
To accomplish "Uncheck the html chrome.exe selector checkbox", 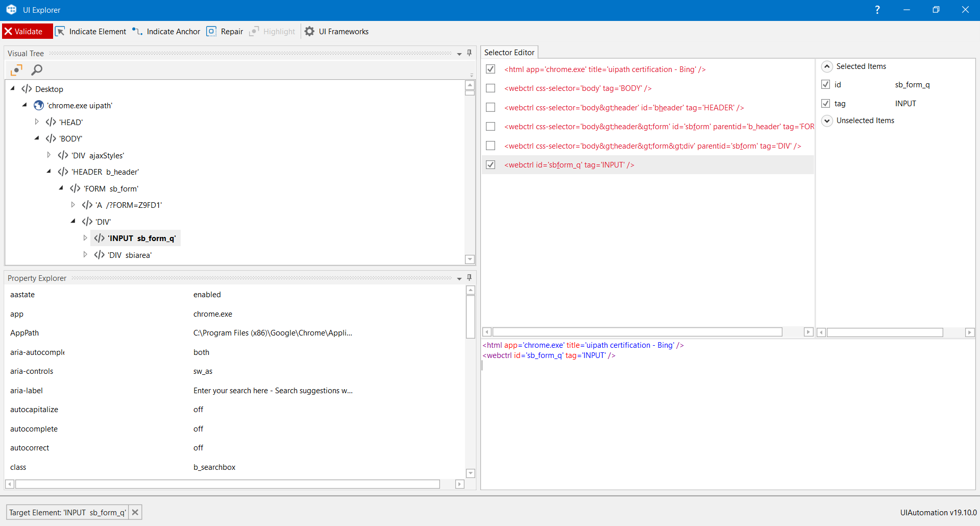I will point(491,69).
